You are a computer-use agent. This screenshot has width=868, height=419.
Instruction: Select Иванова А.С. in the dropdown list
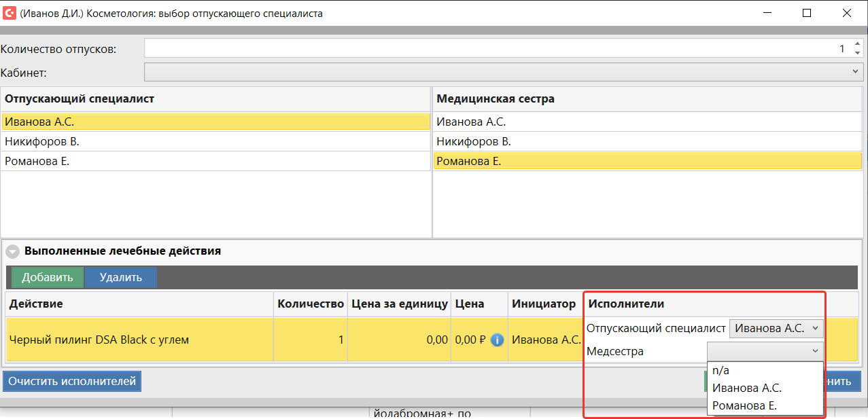pos(746,388)
